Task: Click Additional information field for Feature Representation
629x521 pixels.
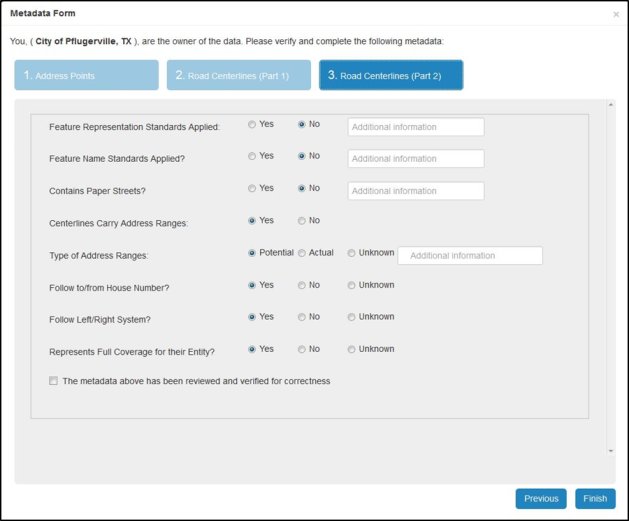Action: [416, 127]
